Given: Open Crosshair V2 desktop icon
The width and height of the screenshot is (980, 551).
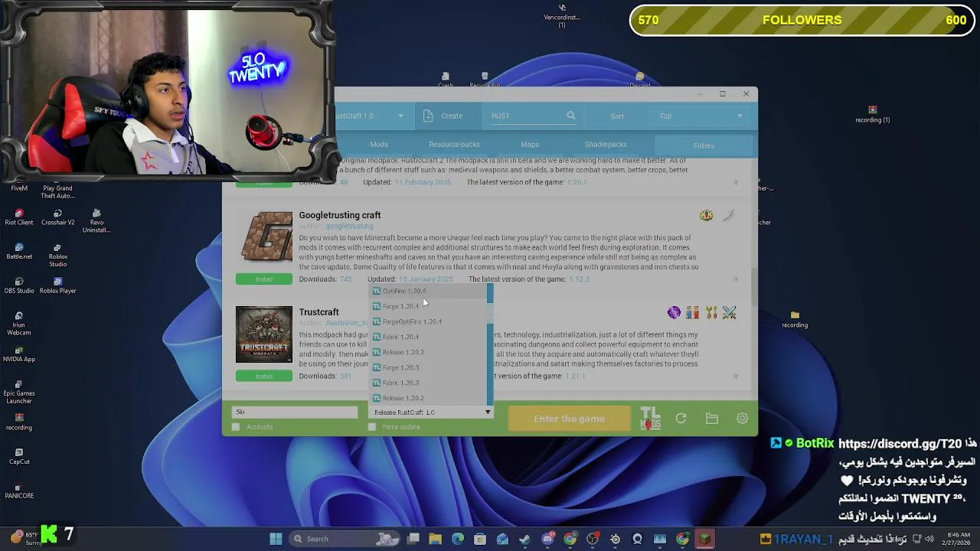Looking at the screenshot, I should [58, 217].
